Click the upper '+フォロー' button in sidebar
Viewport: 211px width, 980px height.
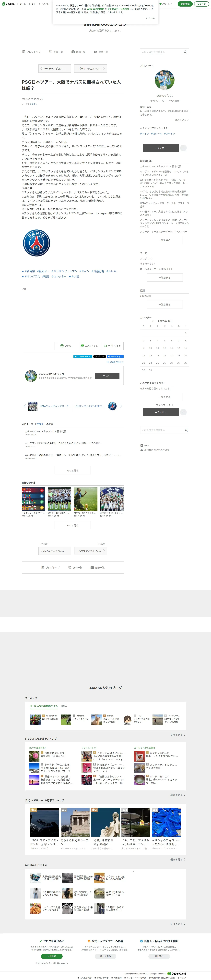(161, 148)
